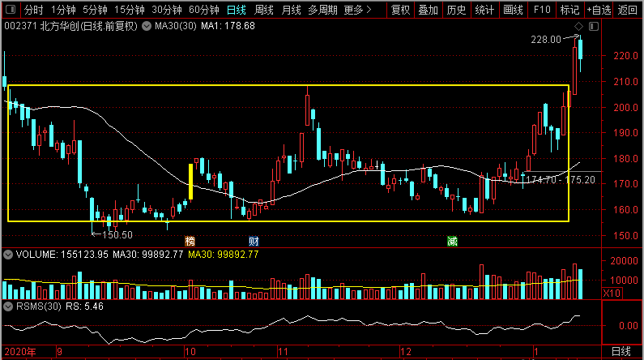The image size is (644, 360).
Task: Click the diamond marker icon above the chart
Action: [577, 27]
